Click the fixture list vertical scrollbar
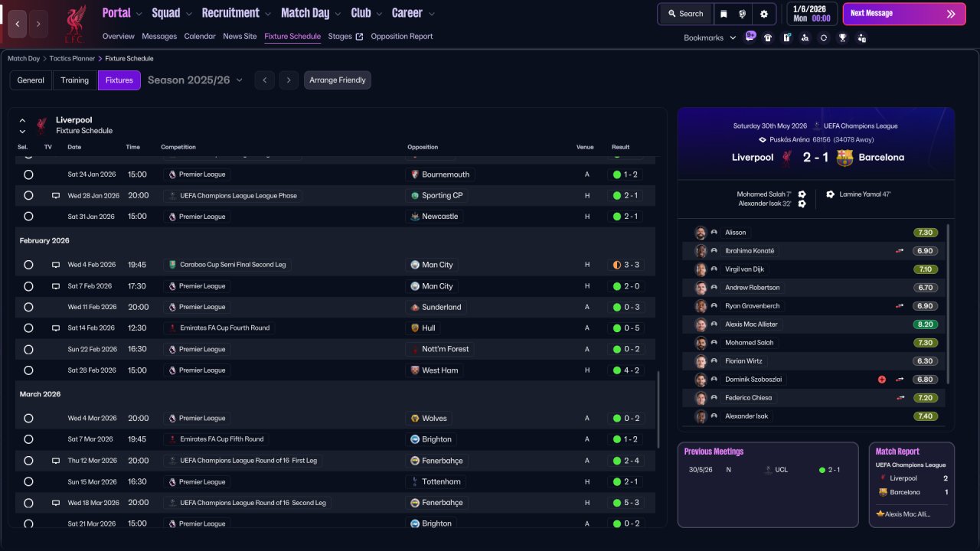980x551 pixels. pos(658,410)
